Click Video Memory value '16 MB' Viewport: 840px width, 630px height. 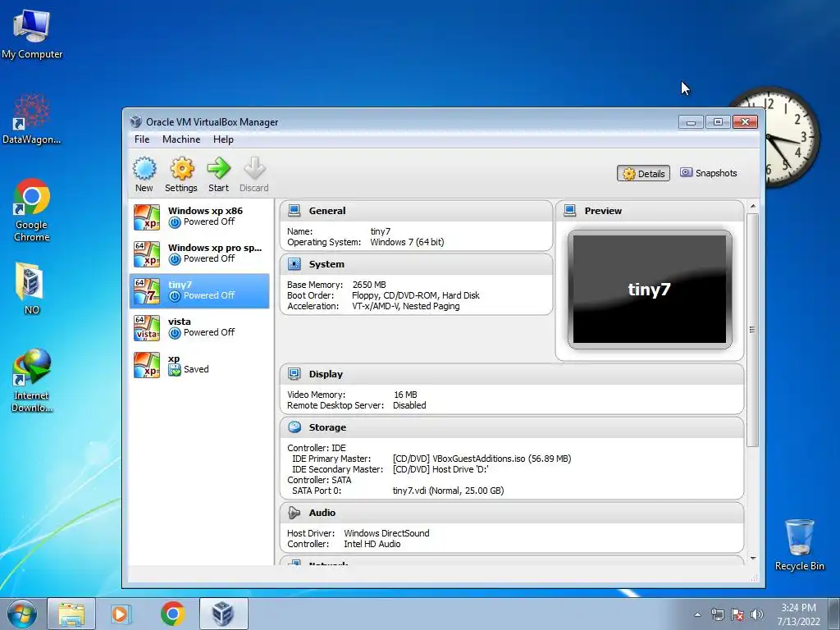pos(405,395)
